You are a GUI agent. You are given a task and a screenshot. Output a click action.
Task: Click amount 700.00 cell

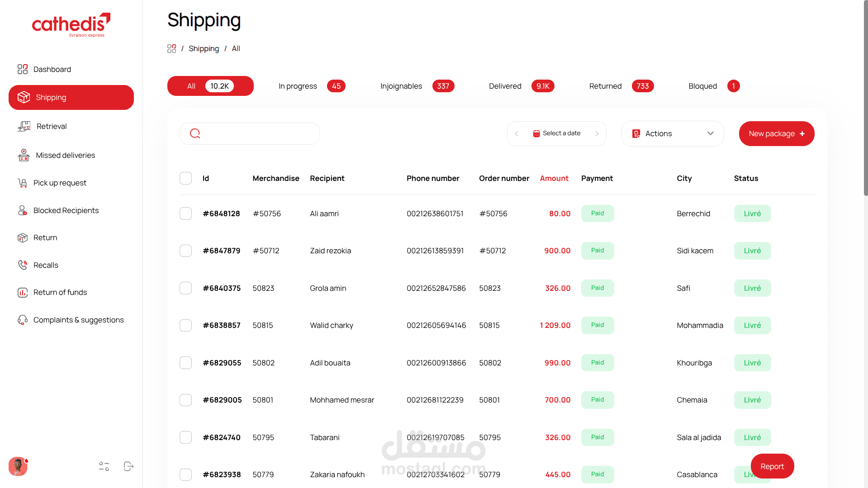point(558,400)
